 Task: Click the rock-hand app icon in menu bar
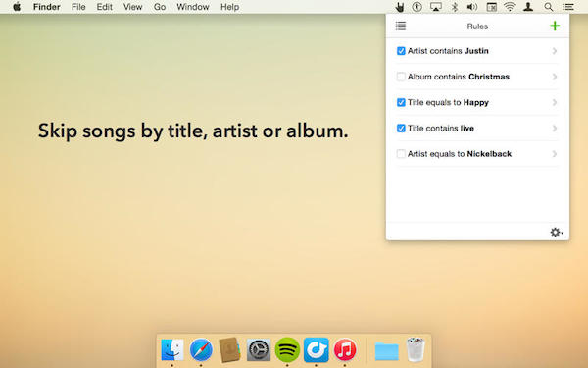pyautogui.click(x=400, y=7)
